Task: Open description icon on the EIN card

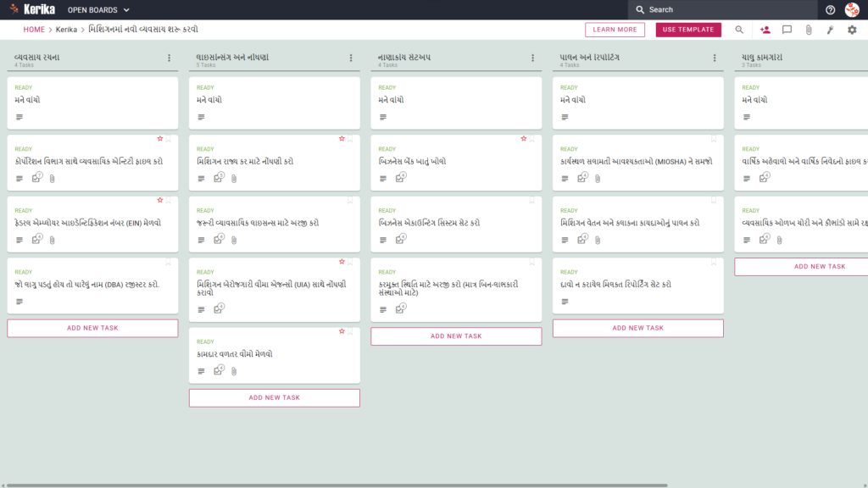Action: point(19,240)
